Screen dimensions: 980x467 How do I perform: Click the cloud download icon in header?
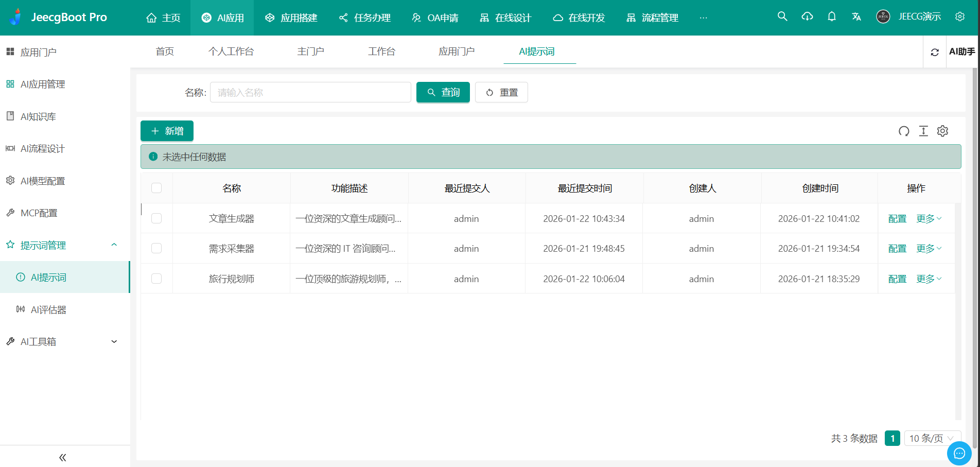pos(807,16)
